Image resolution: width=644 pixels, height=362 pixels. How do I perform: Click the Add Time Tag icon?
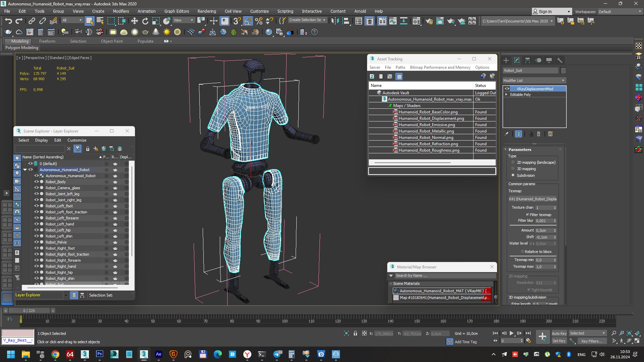click(450, 342)
